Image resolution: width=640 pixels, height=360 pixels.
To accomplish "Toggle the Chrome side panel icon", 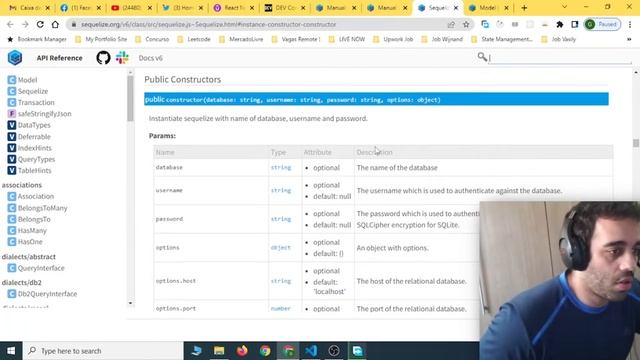I will (575, 24).
